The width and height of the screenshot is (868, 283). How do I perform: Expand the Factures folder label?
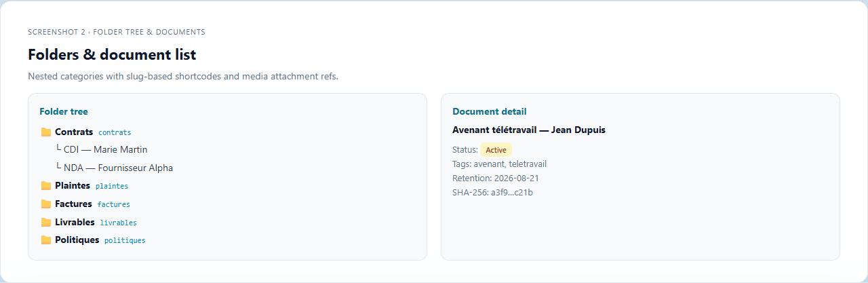(73, 204)
